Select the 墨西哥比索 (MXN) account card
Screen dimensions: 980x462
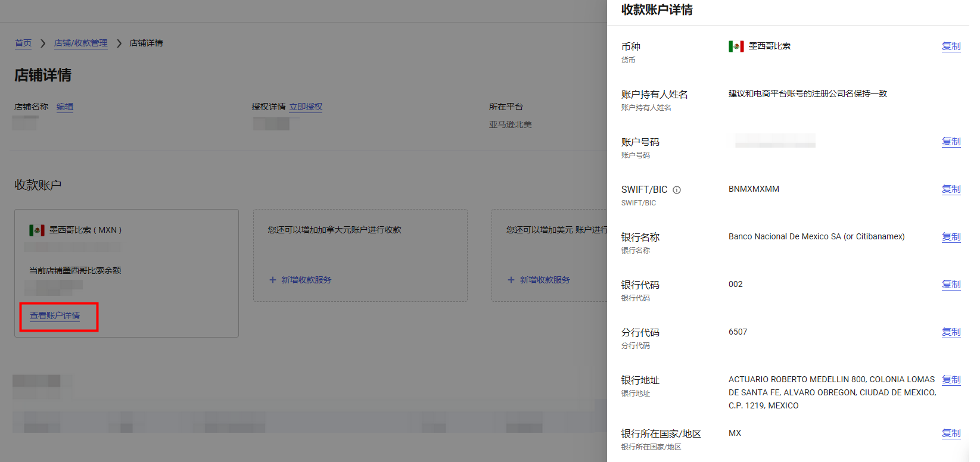point(126,250)
